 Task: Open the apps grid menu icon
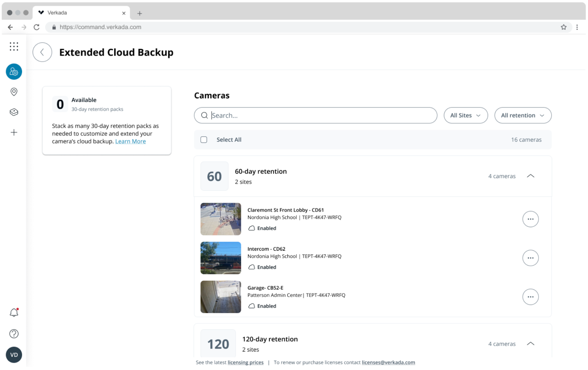[x=14, y=46]
